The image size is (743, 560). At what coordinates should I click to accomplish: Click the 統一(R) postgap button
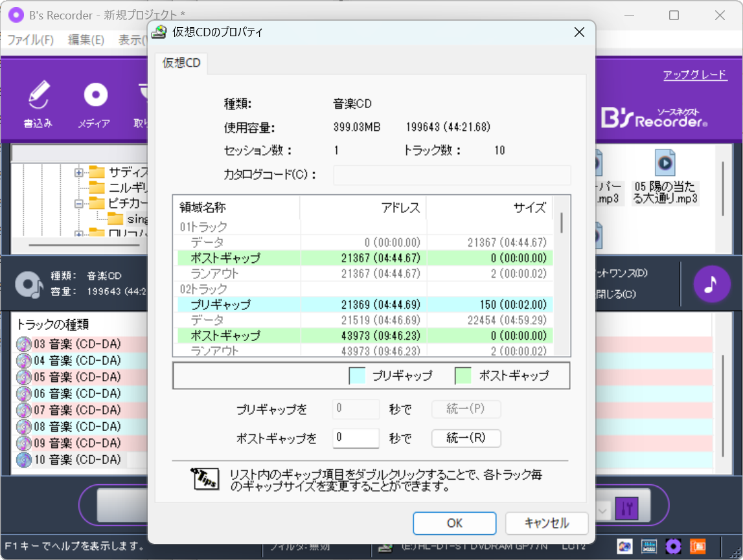pyautogui.click(x=466, y=438)
